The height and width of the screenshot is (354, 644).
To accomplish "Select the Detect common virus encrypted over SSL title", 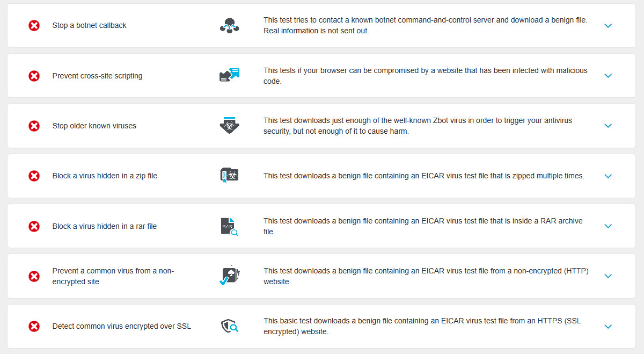I will pos(122,326).
